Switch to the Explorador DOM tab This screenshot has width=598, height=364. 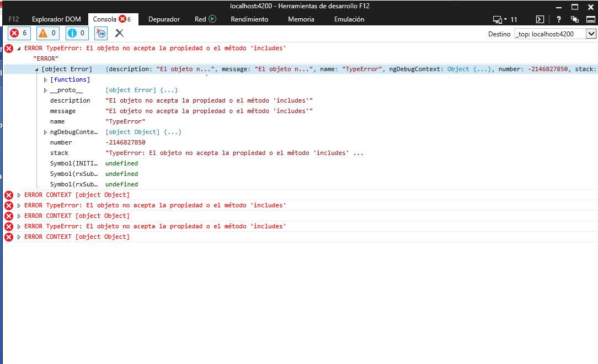point(56,19)
